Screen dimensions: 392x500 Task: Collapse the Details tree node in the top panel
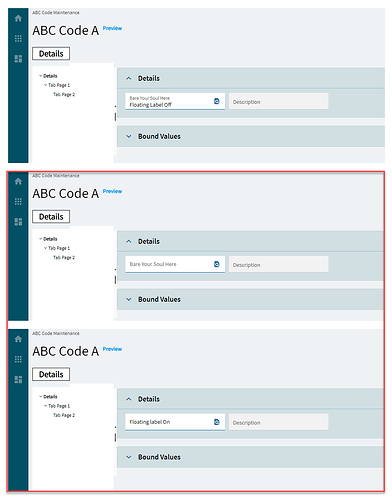click(40, 76)
